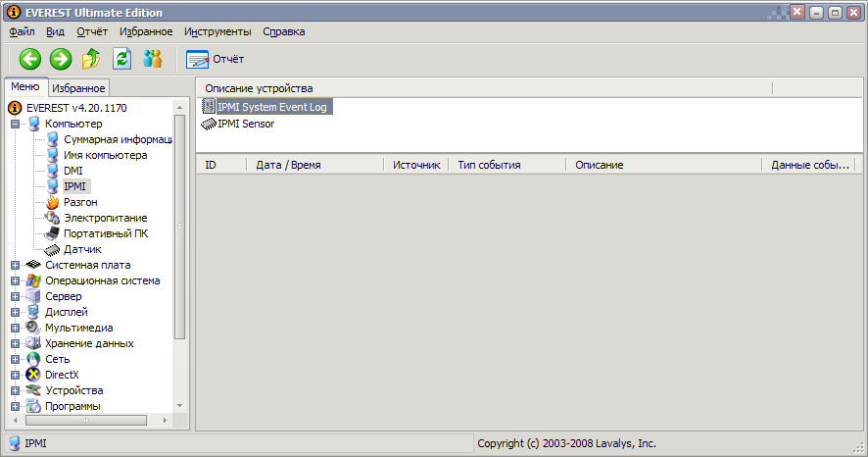Click the Описание устройства column header
Image resolution: width=868 pixels, height=457 pixels.
[484, 88]
